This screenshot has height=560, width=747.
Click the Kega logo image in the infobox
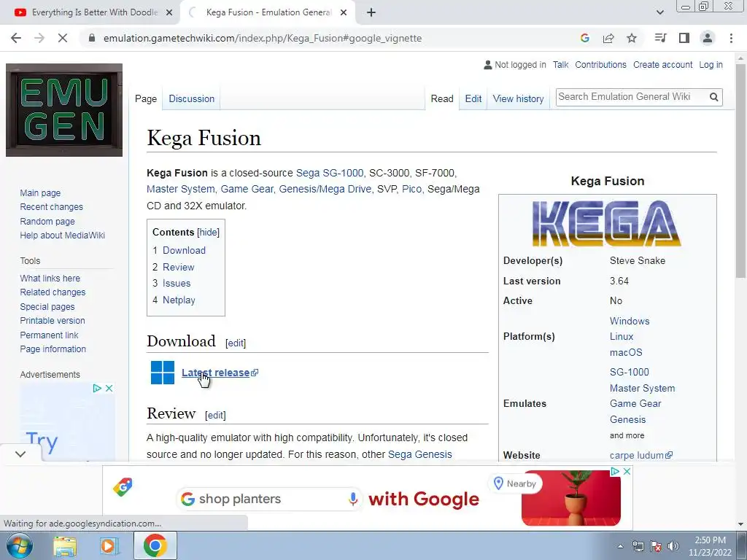[x=607, y=223]
